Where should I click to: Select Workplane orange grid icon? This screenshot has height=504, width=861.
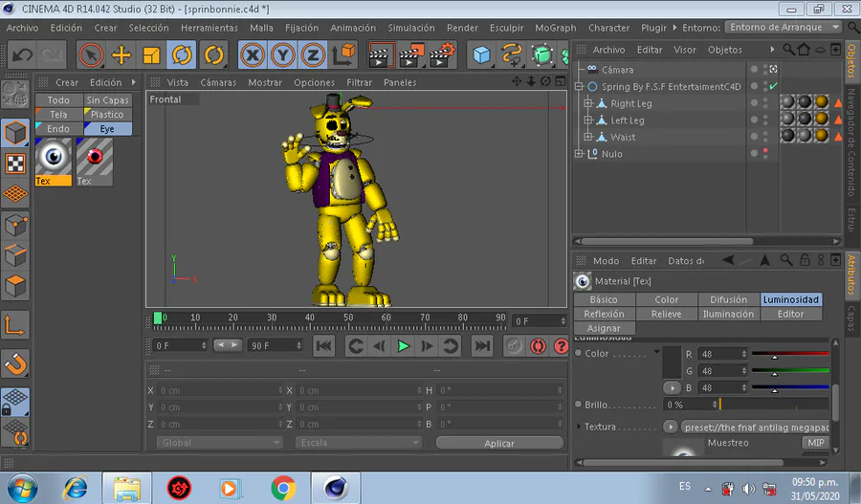coord(14,194)
